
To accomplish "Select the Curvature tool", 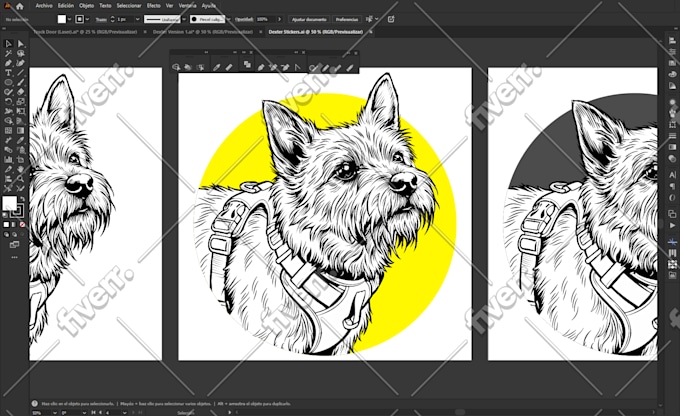I will pyautogui.click(x=20, y=63).
